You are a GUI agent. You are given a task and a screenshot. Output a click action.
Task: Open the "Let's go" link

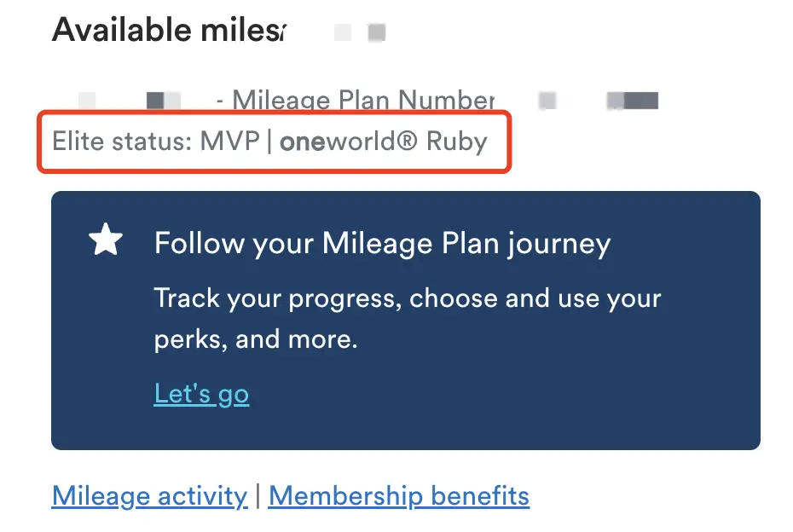(201, 393)
